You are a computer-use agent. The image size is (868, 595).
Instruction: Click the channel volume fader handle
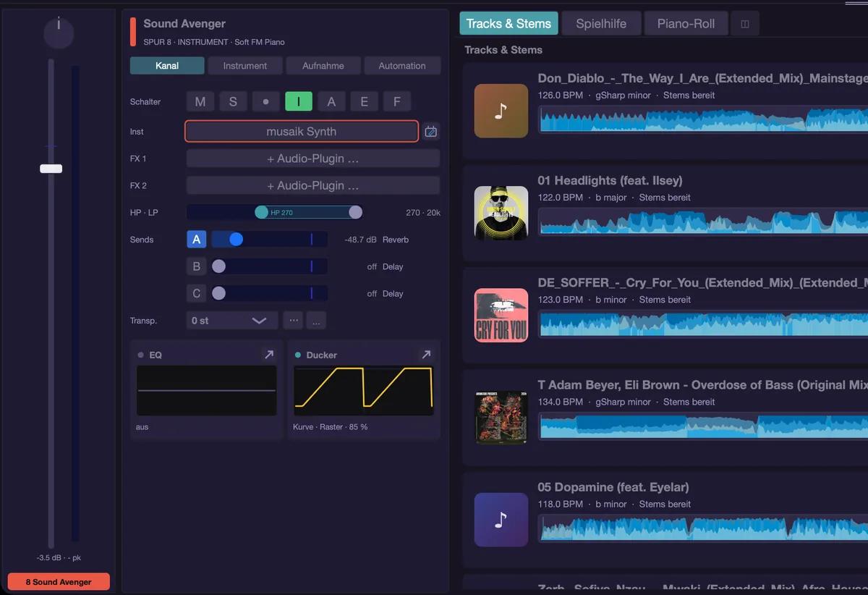coord(51,169)
